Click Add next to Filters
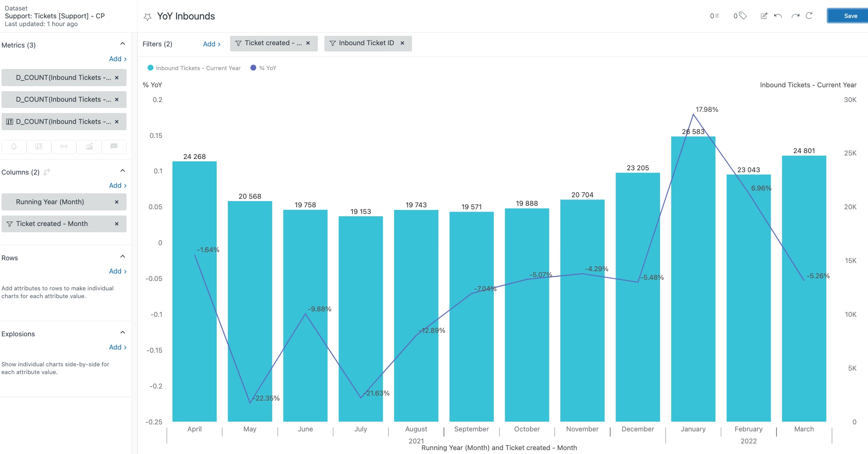 [211, 44]
